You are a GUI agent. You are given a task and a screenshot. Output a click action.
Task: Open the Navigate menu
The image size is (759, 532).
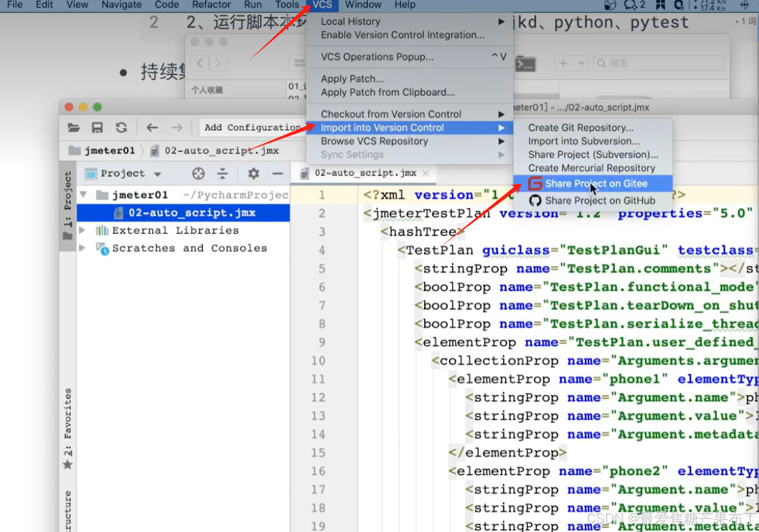point(121,5)
